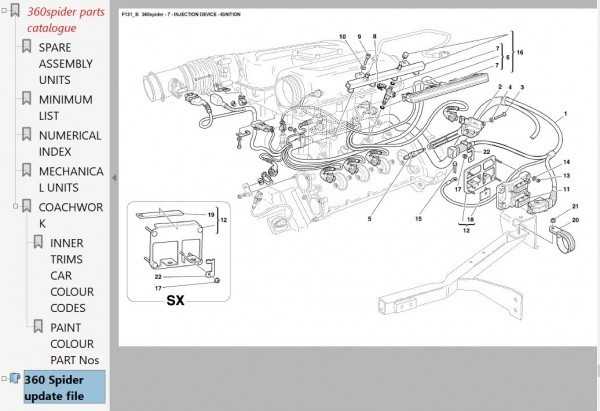Click the bookmark icon beside 360 Spider update file
The height and width of the screenshot is (411, 600).
coord(15,378)
